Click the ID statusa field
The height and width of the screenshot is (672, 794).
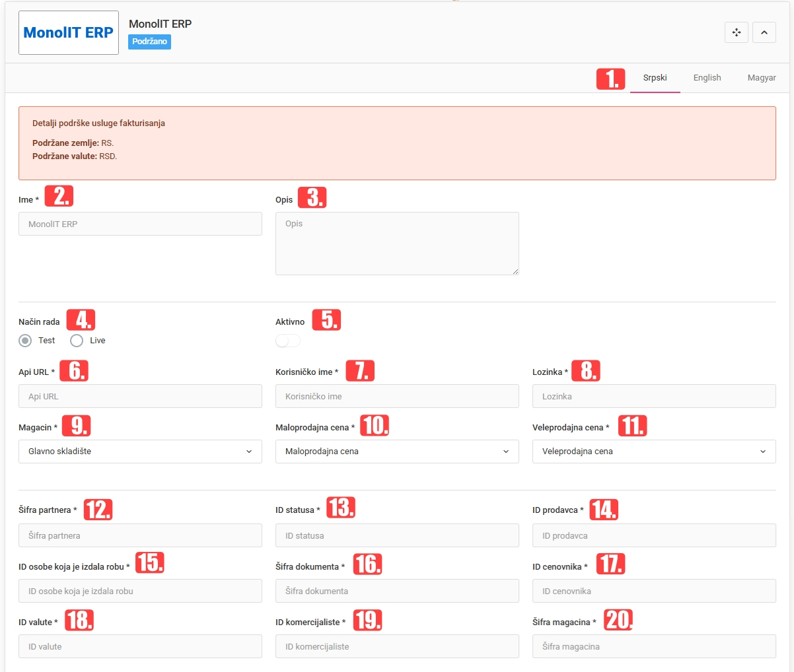(397, 536)
